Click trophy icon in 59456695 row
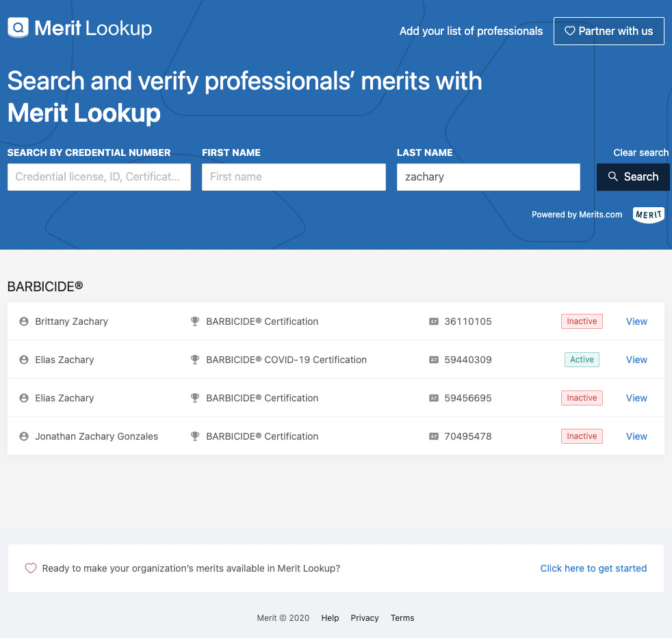This screenshot has width=672, height=638. [x=195, y=398]
